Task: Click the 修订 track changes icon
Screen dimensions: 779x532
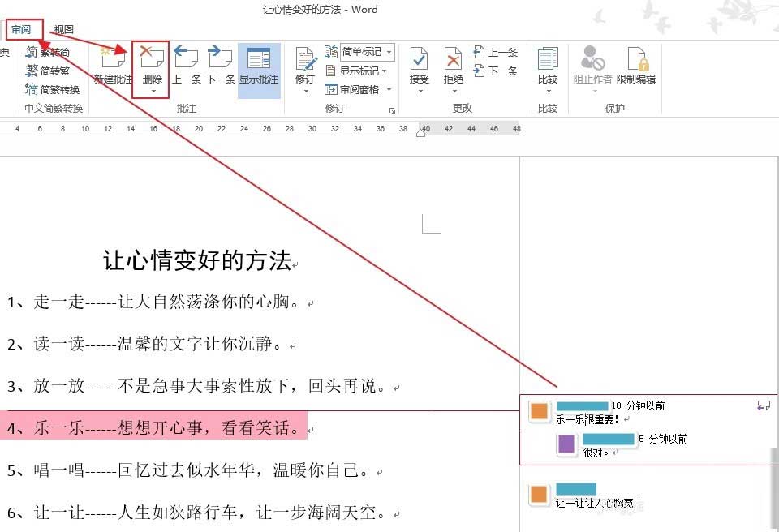Action: 305,58
